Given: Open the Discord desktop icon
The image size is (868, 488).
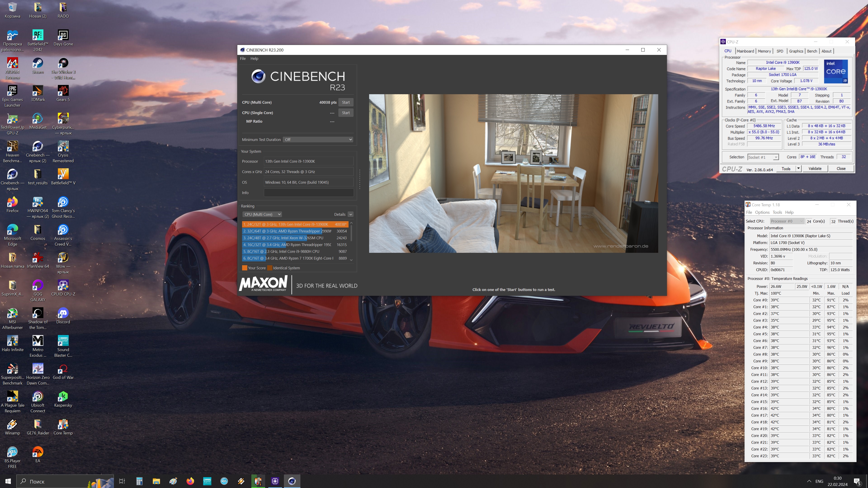Looking at the screenshot, I should pyautogui.click(x=63, y=313).
